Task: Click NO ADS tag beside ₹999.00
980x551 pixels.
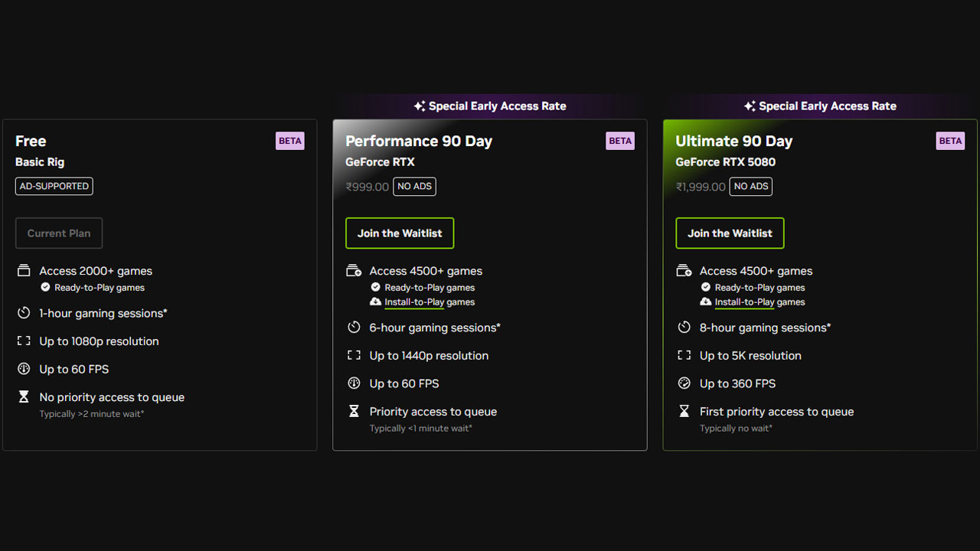Action: tap(414, 187)
